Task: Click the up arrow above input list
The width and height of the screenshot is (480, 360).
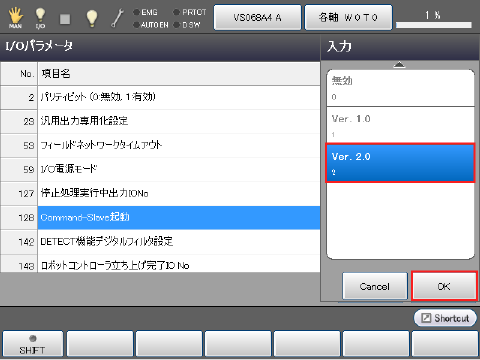Action: pyautogui.click(x=399, y=65)
